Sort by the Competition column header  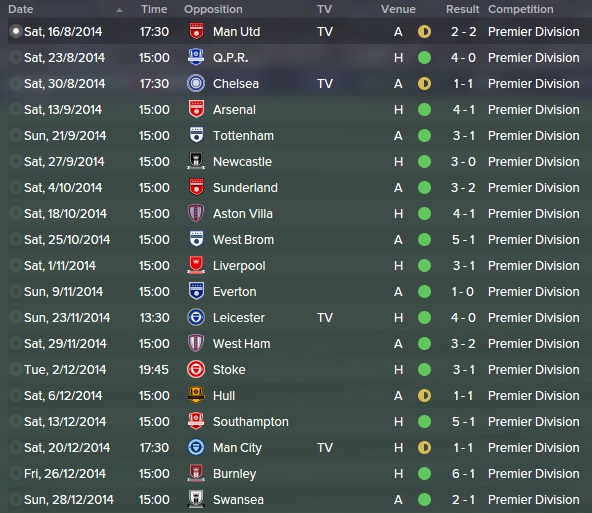(x=521, y=9)
